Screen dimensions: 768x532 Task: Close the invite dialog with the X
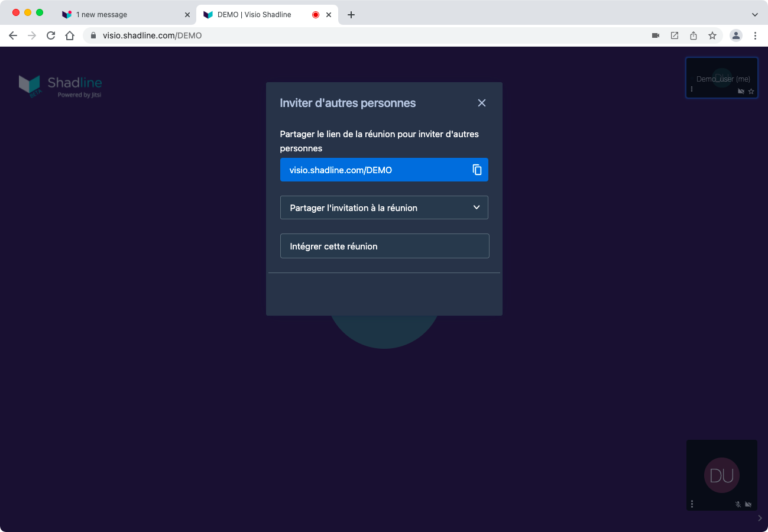click(482, 103)
